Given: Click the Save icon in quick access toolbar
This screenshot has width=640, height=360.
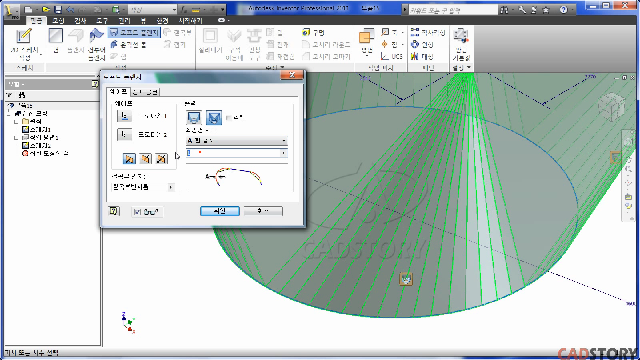Looking at the screenshot, I should click(58, 9).
